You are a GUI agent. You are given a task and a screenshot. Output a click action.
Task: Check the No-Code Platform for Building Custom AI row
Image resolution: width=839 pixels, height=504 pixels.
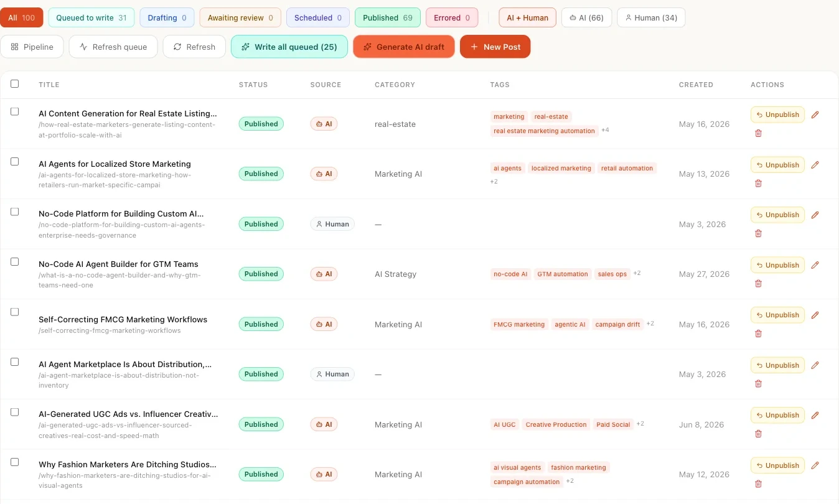[15, 212]
